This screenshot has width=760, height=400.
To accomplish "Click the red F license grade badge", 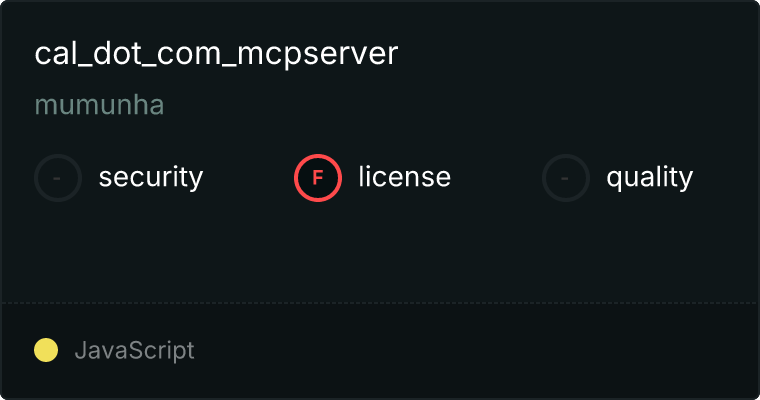I will click(317, 178).
